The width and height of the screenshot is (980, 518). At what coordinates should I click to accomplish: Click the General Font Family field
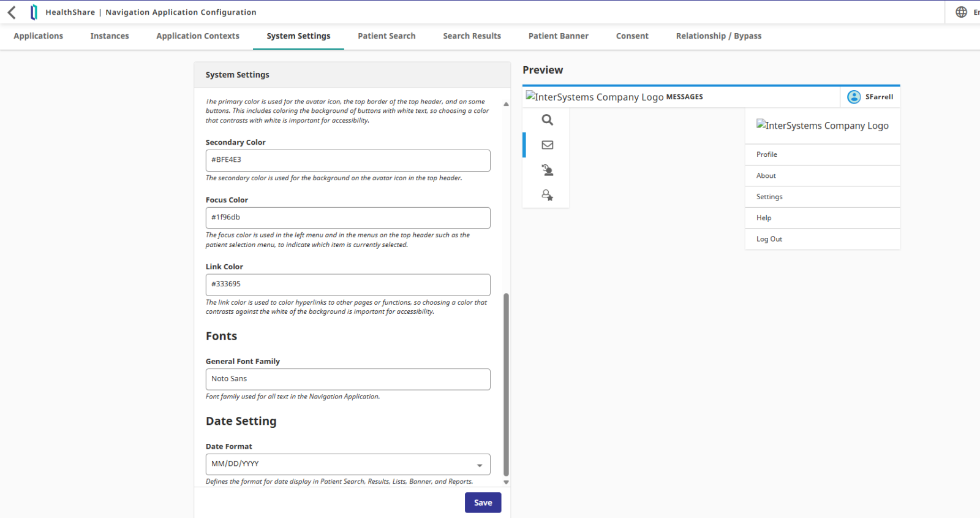pos(348,379)
